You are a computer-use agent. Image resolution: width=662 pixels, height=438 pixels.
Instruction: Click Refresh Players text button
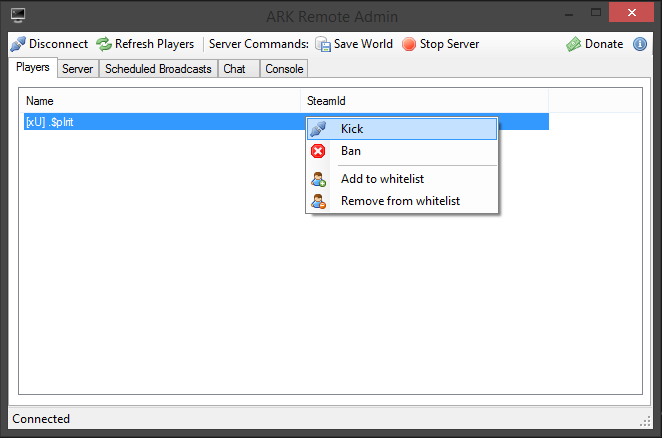(x=154, y=44)
